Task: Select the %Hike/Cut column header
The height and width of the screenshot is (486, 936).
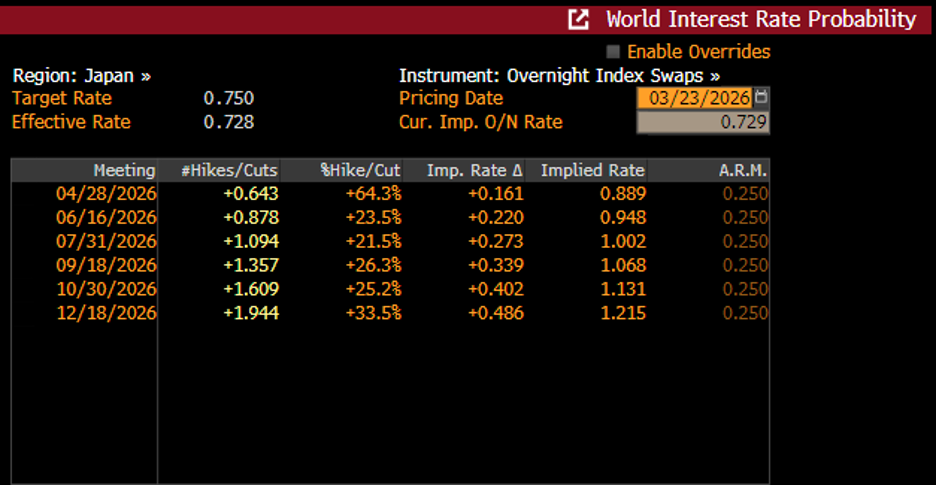Action: click(x=360, y=170)
